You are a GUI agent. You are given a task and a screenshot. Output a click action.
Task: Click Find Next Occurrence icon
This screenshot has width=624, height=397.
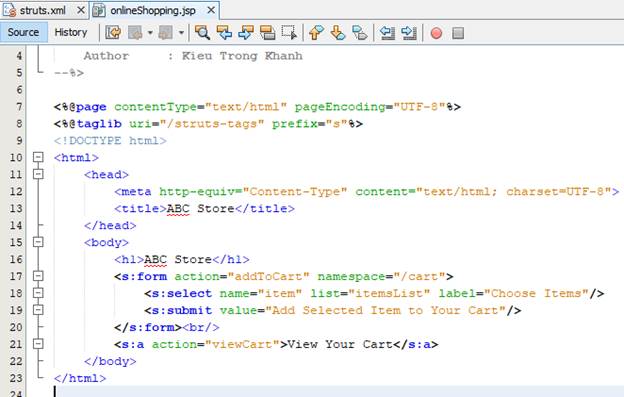point(246,33)
